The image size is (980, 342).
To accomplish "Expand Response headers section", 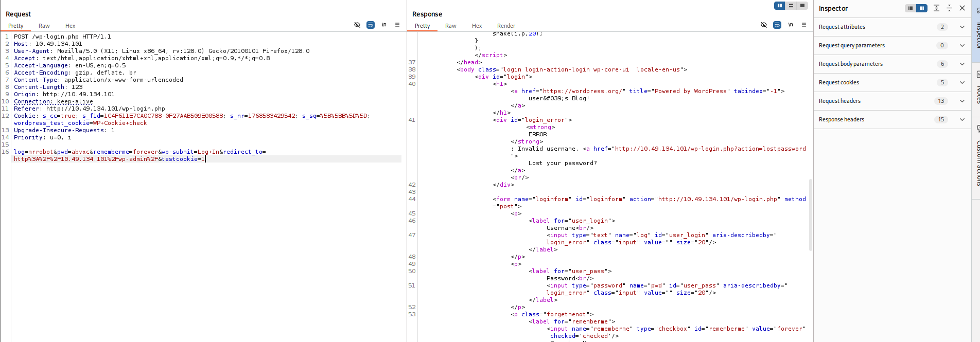I will (961, 119).
